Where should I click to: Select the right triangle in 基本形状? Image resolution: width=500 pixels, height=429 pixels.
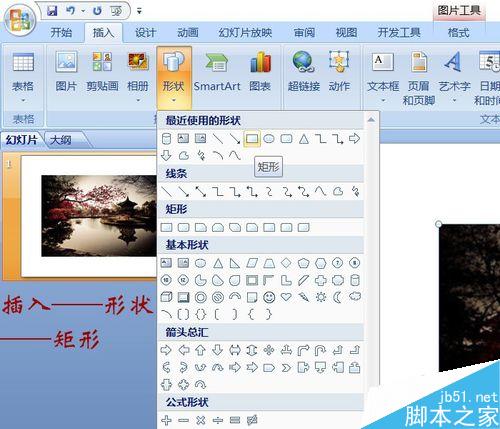(235, 264)
